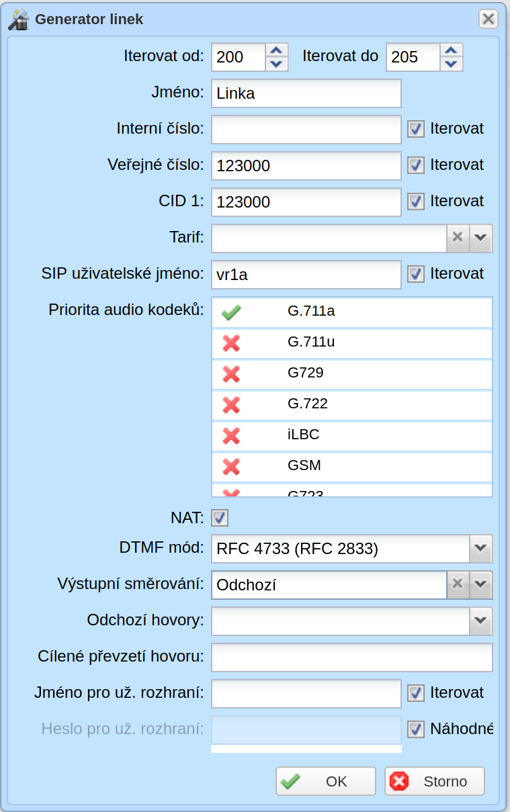Click the RFC 4733 (RFC 2833) value
The image size is (510, 812).
[x=298, y=549]
